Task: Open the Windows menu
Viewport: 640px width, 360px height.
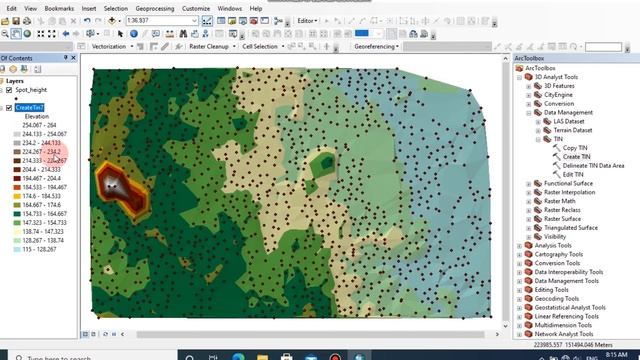Action: click(x=229, y=8)
